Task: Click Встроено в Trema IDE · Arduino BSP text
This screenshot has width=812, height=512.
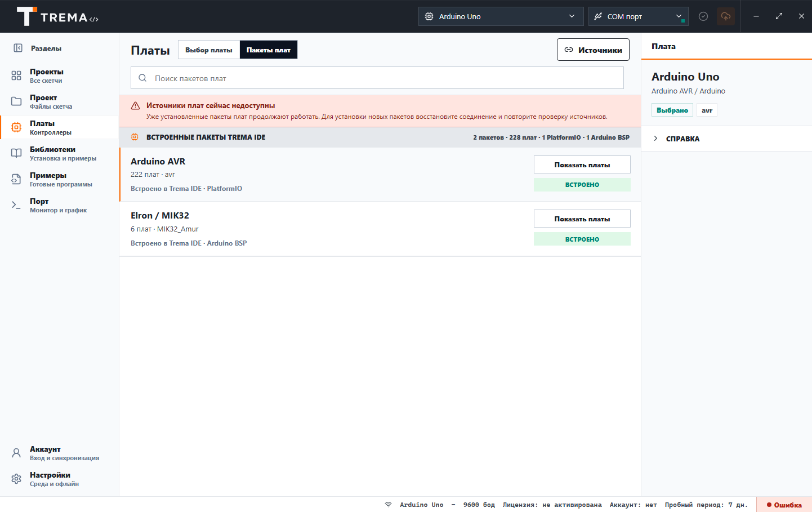Action: (x=189, y=243)
